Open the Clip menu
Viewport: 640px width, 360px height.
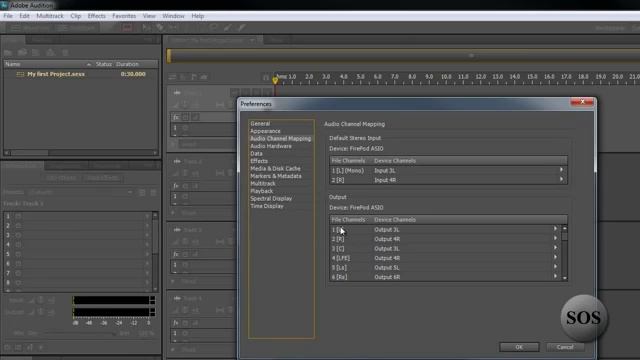coord(76,16)
